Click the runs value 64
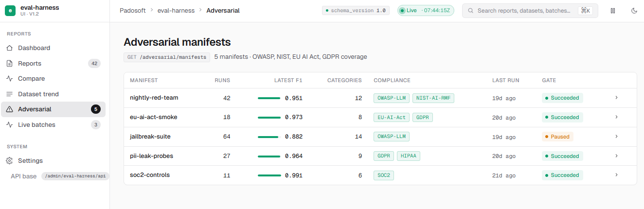644x209 pixels. (227, 137)
